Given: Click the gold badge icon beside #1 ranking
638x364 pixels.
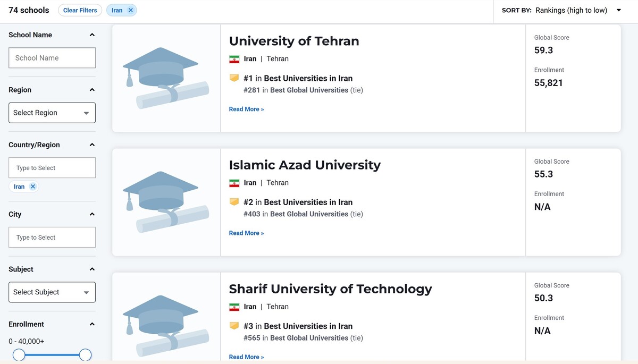Looking at the screenshot, I should pyautogui.click(x=234, y=78).
